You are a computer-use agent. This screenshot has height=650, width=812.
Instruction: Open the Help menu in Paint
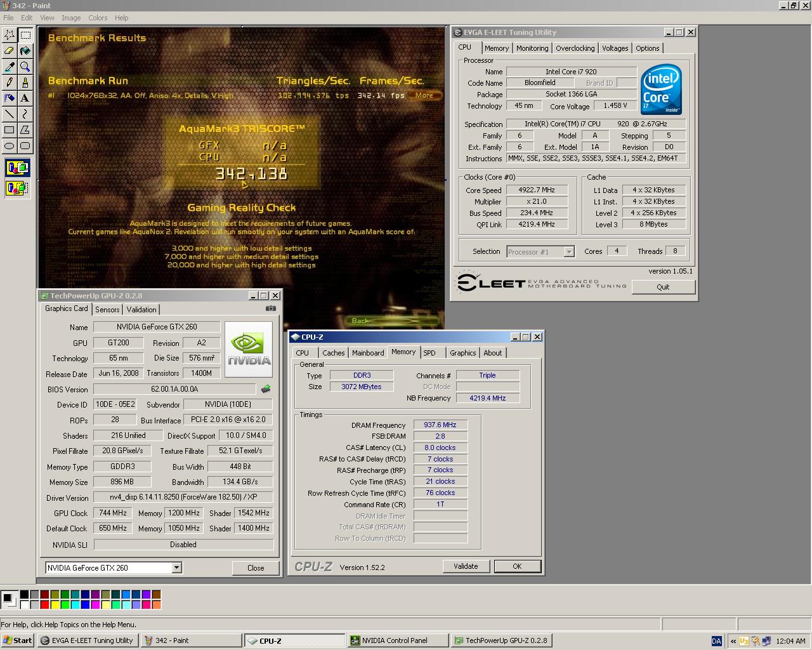click(x=121, y=18)
